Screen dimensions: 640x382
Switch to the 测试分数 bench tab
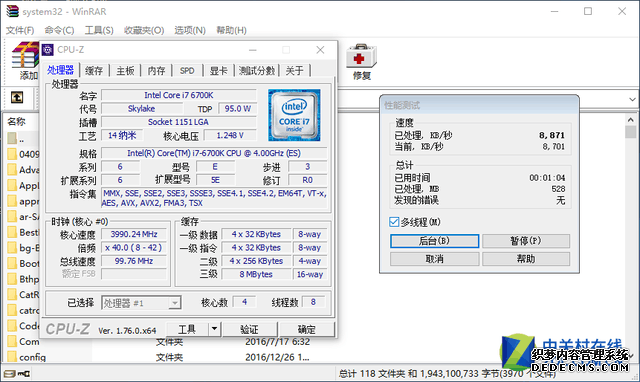[257, 71]
